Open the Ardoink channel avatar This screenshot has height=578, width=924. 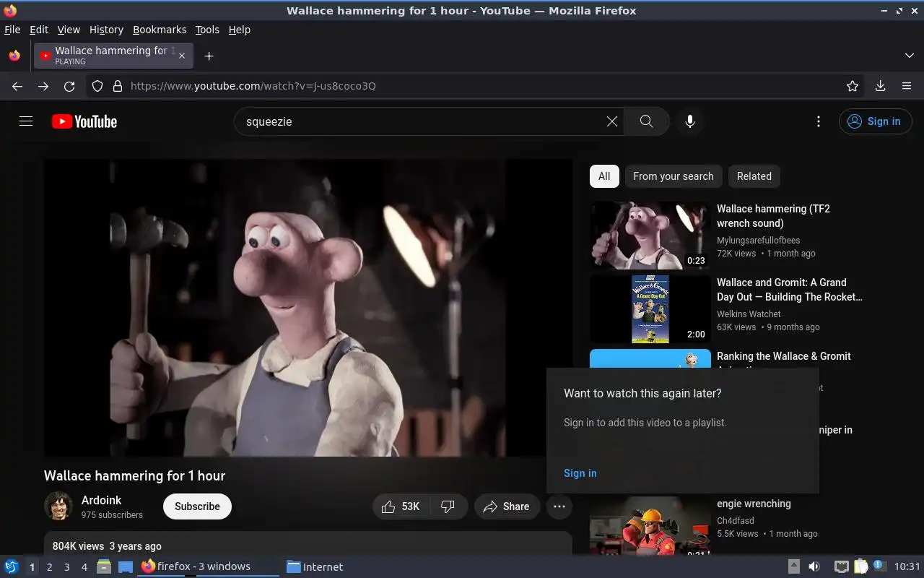tap(58, 506)
